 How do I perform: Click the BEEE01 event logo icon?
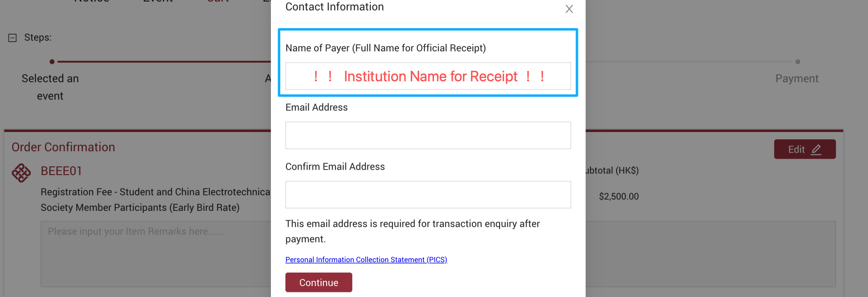[x=21, y=173]
